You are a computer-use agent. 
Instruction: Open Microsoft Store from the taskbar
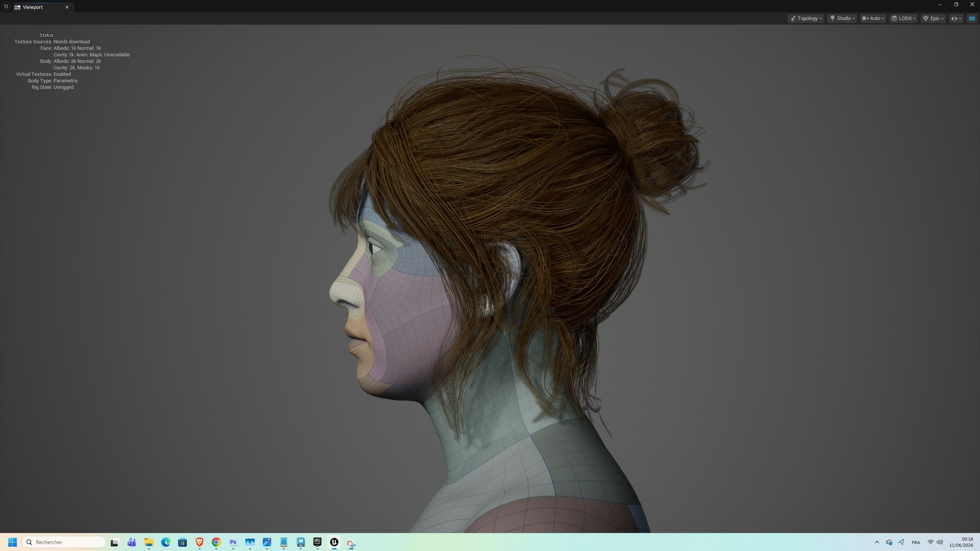182,542
